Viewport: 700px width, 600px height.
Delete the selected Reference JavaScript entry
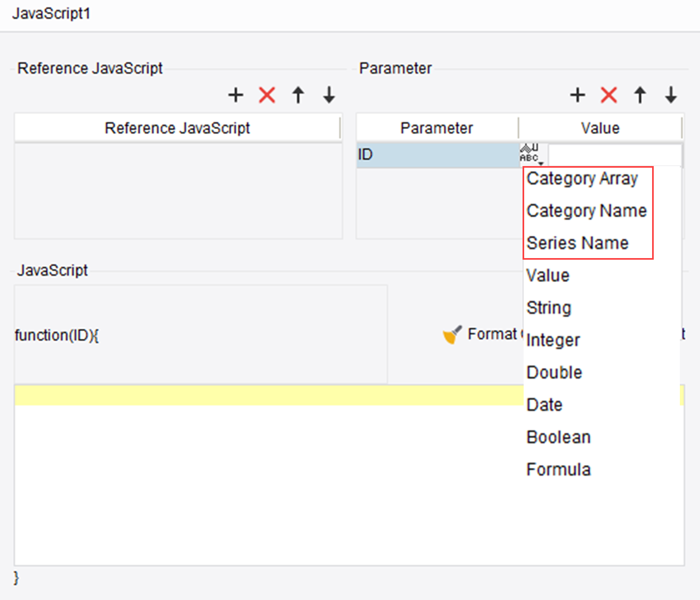click(x=266, y=95)
